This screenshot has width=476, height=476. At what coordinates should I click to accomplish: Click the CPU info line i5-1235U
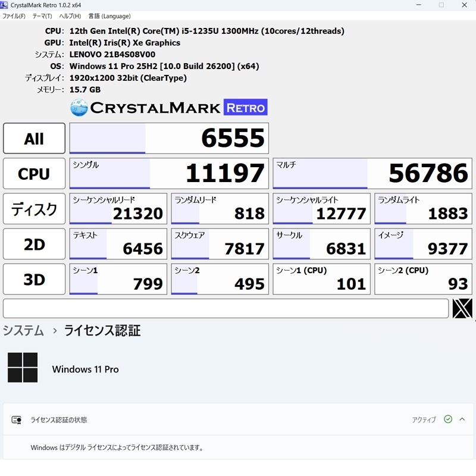[207, 31]
